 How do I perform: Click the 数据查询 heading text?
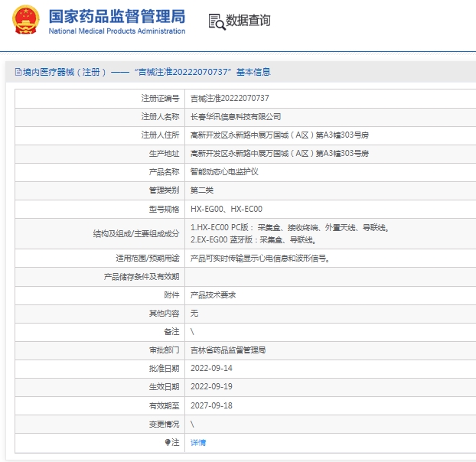248,21
